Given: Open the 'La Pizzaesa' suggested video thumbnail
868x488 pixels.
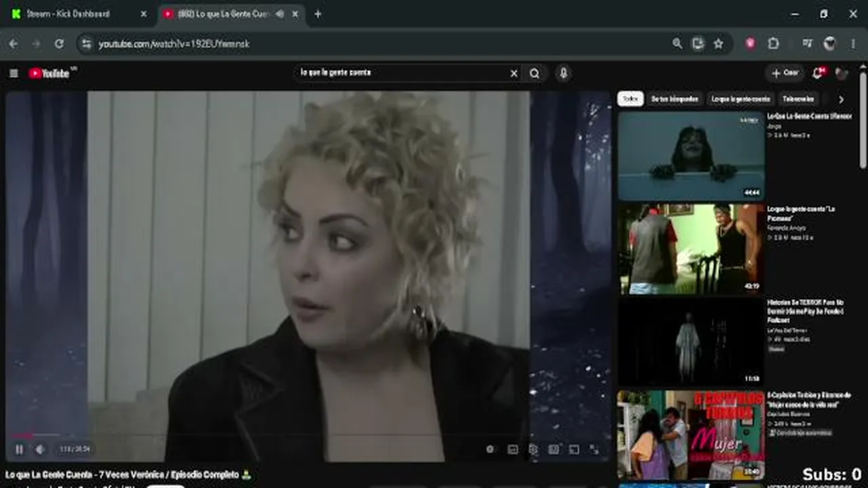Looking at the screenshot, I should pyautogui.click(x=691, y=249).
